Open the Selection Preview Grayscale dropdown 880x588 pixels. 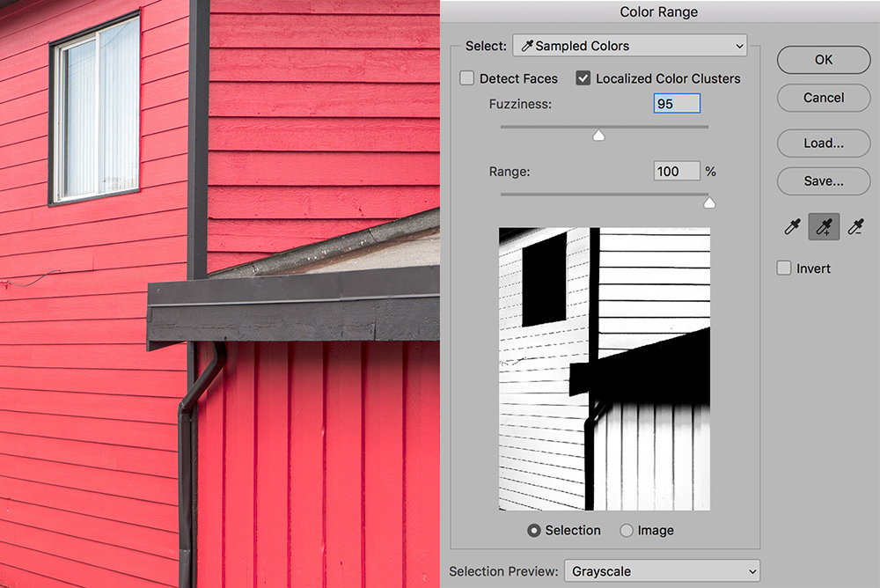pos(663,571)
